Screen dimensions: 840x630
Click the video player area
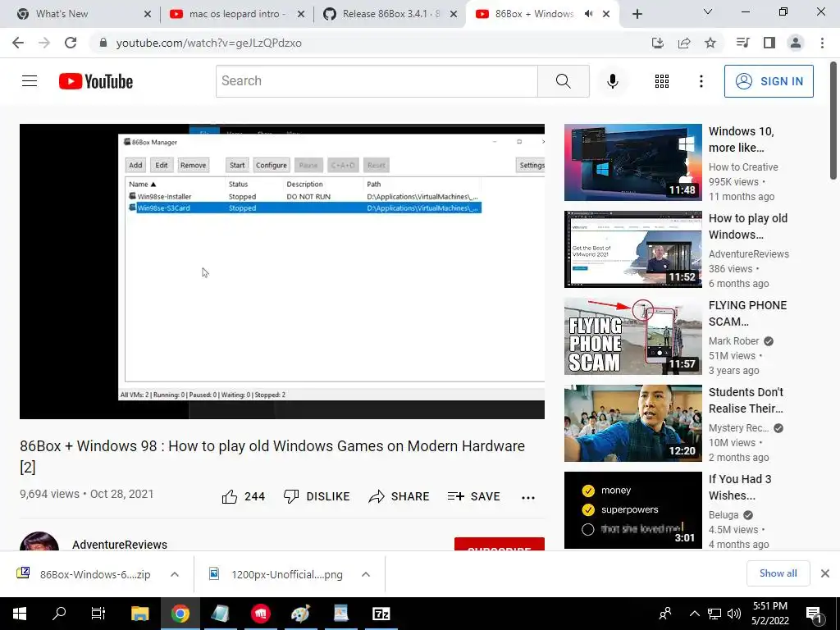(x=282, y=271)
